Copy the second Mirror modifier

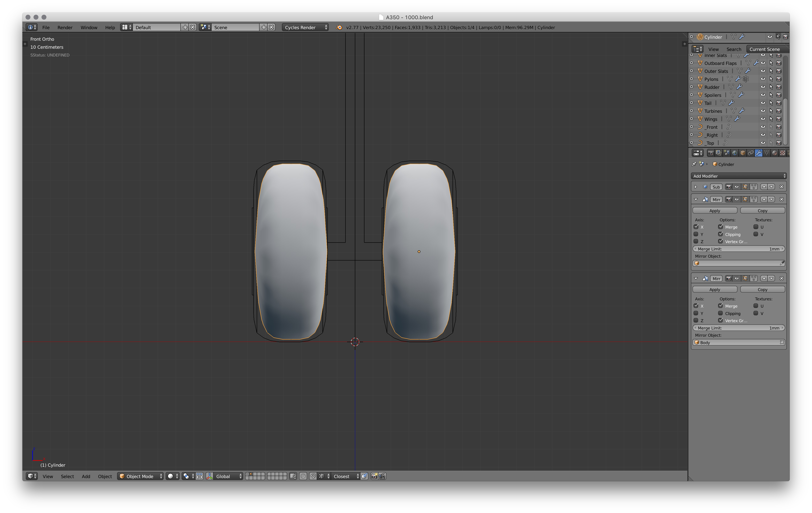point(762,290)
